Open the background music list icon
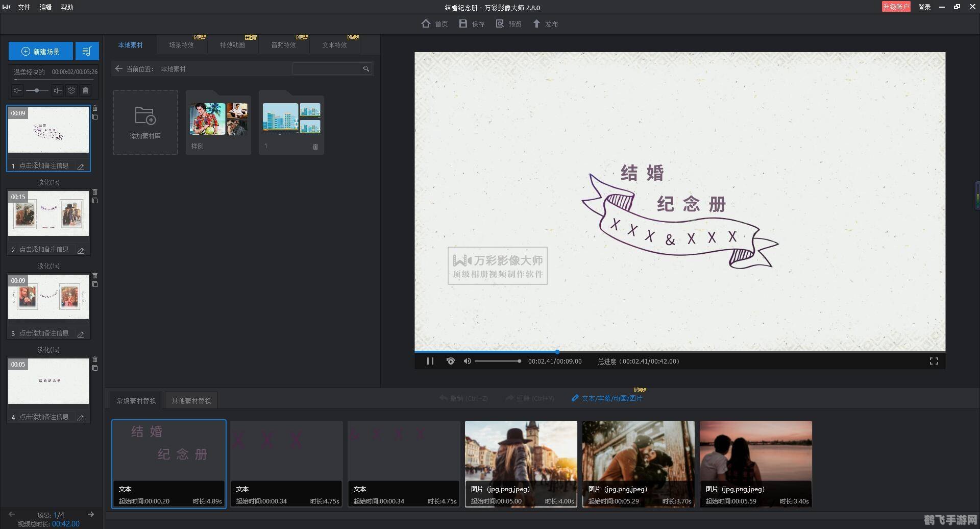980x529 pixels. coord(87,51)
